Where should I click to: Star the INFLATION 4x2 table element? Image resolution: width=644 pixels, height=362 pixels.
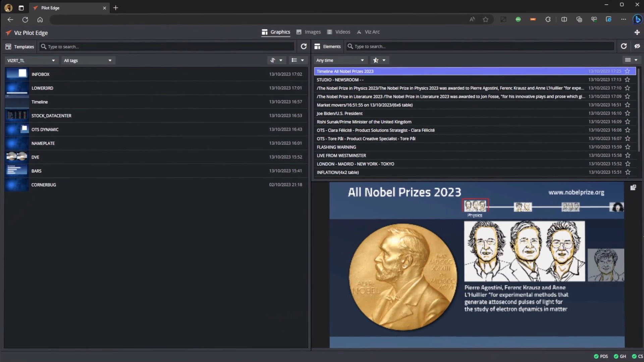pos(628,172)
